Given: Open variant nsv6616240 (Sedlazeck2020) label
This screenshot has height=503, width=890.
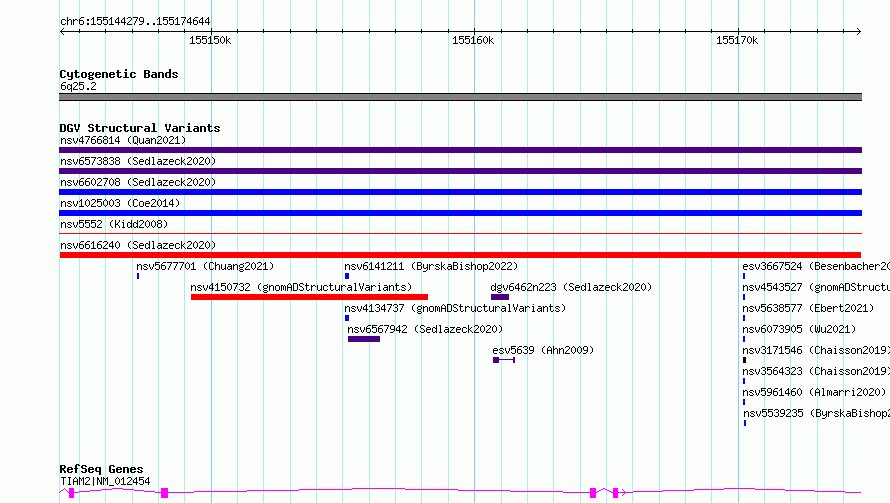Looking at the screenshot, I should click(x=138, y=245).
